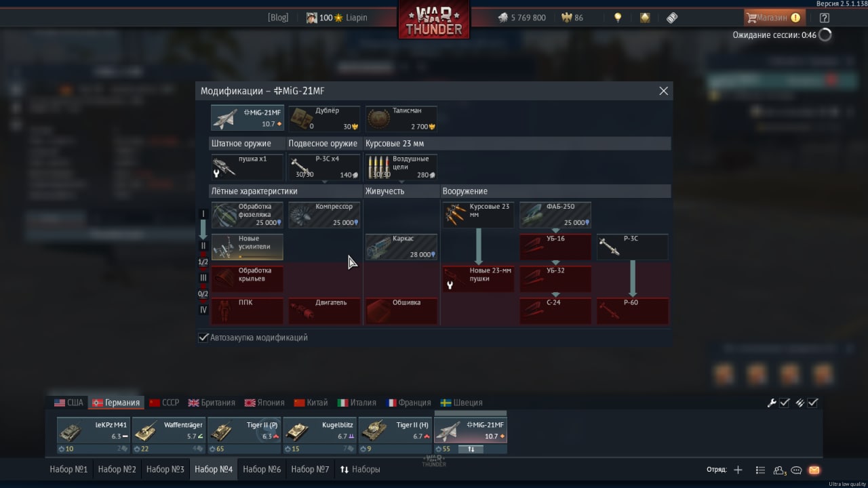Image resolution: width=868 pixels, height=488 pixels.
Task: Open пушка x1 standard weapon slot
Action: (247, 167)
